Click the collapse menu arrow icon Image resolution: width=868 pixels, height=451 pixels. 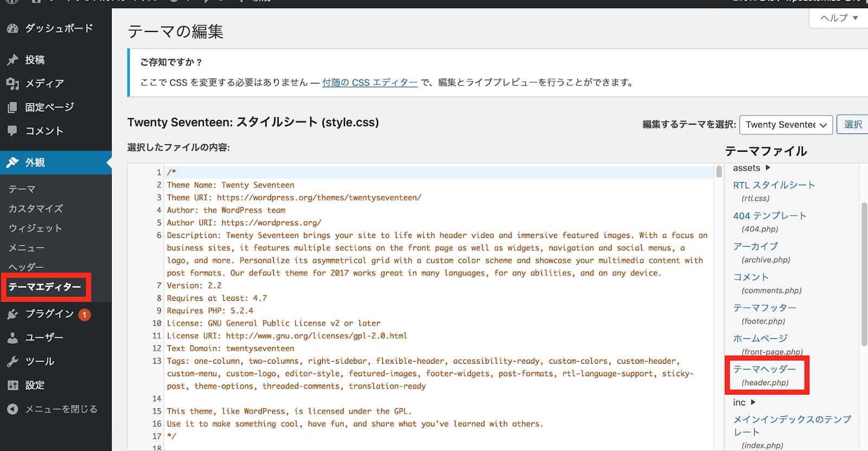click(12, 409)
